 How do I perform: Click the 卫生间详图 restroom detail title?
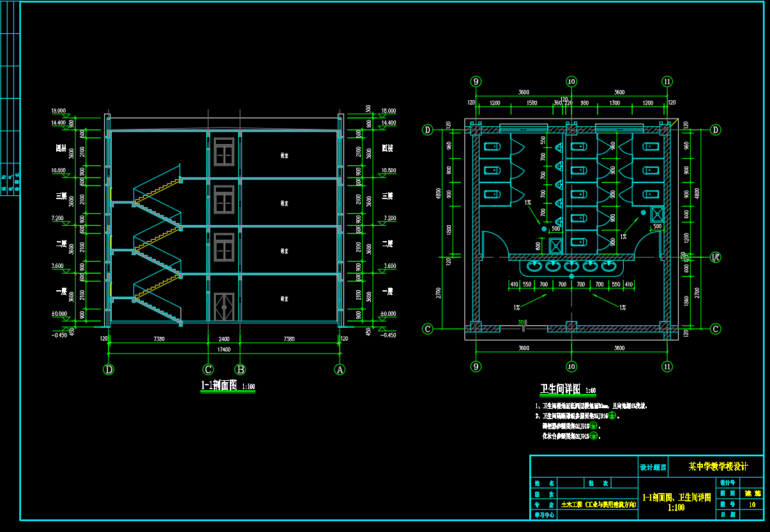pos(560,389)
